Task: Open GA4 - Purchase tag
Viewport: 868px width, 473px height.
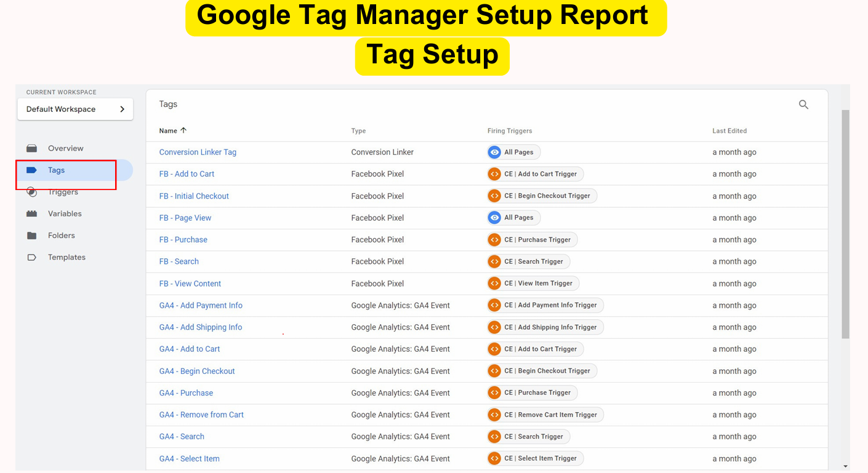Action: pos(186,393)
